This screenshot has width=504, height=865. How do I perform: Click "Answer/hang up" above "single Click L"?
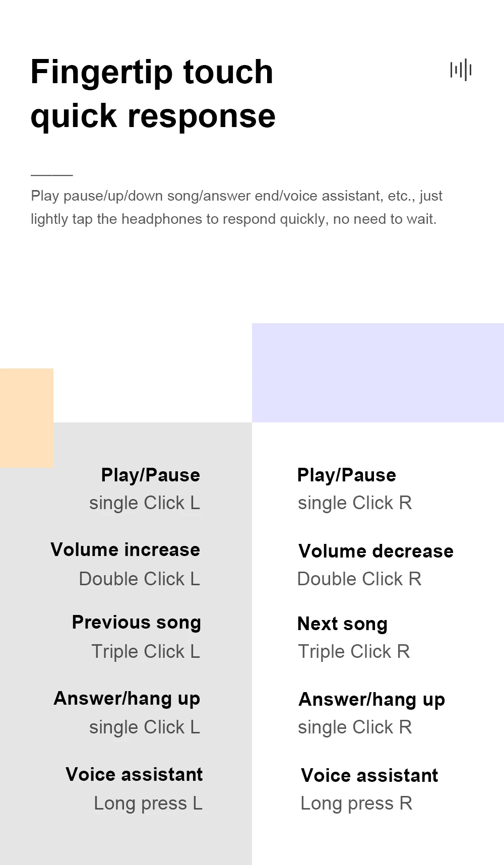click(x=127, y=699)
